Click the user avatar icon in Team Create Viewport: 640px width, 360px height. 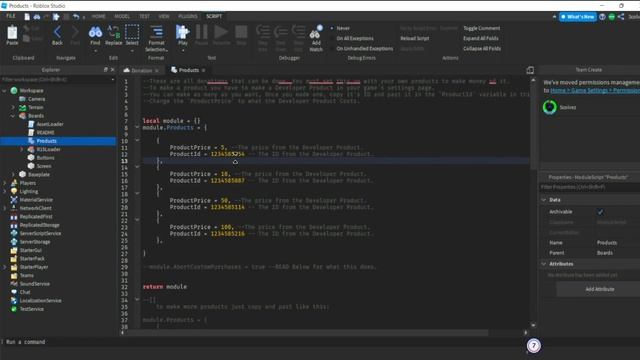(x=550, y=107)
